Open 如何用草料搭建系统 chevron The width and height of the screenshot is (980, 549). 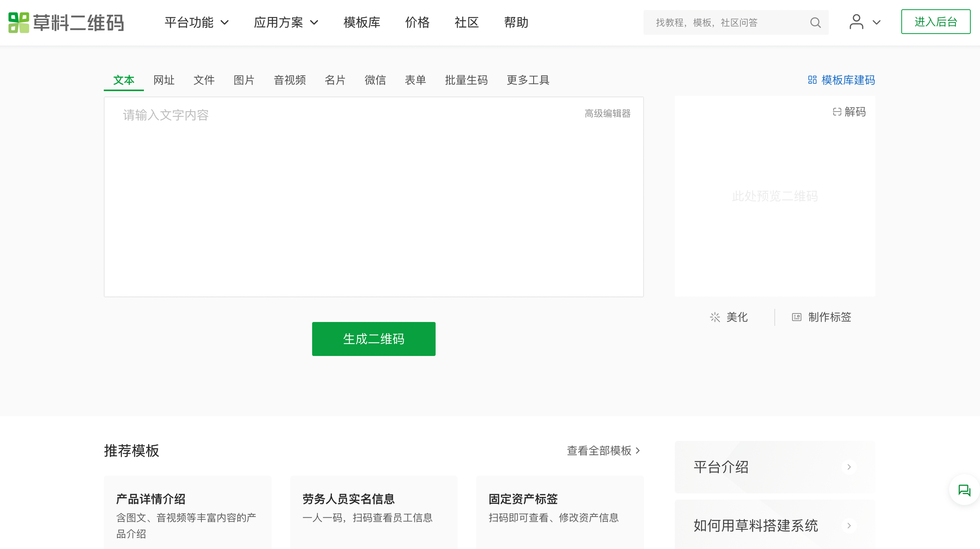(x=849, y=525)
